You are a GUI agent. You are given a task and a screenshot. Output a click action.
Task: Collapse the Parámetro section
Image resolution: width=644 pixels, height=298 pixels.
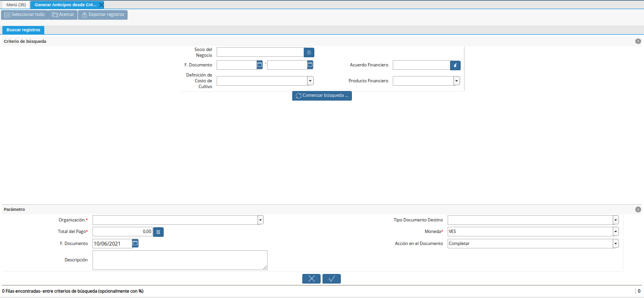(x=638, y=209)
